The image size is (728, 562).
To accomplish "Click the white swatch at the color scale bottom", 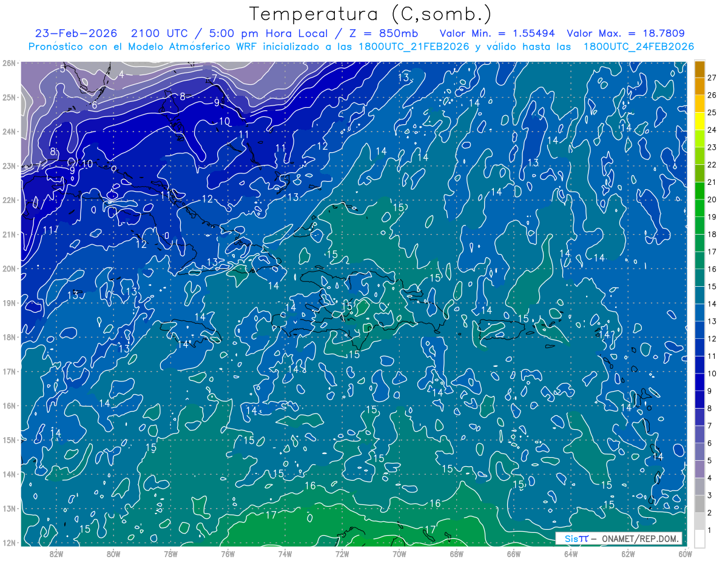I will point(700,538).
